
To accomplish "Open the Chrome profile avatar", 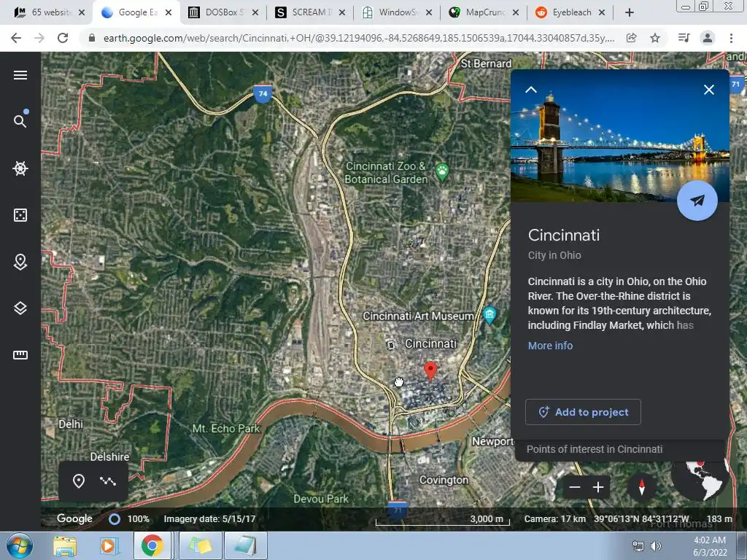I will coord(708,38).
